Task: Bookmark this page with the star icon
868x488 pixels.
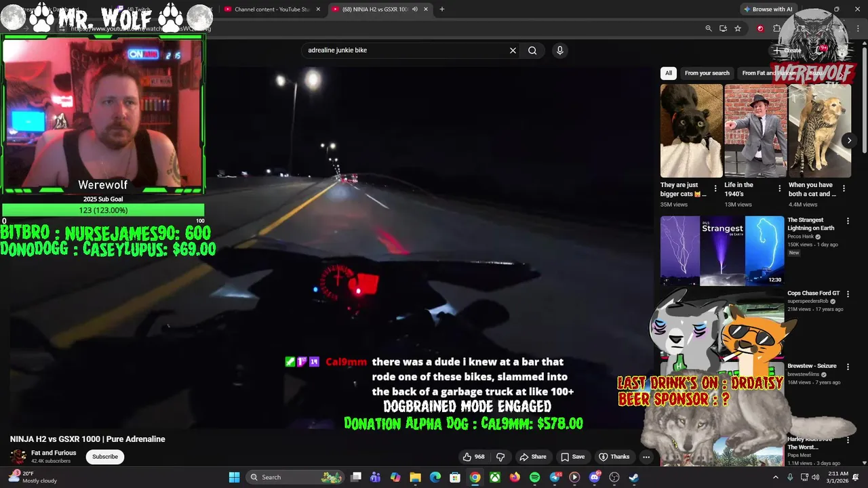Action: (x=738, y=28)
